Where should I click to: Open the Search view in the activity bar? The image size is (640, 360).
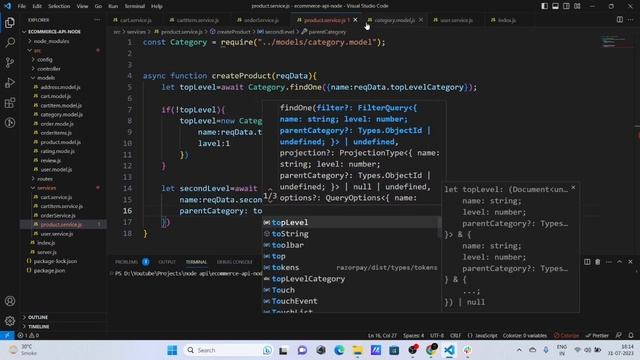click(x=10, y=42)
